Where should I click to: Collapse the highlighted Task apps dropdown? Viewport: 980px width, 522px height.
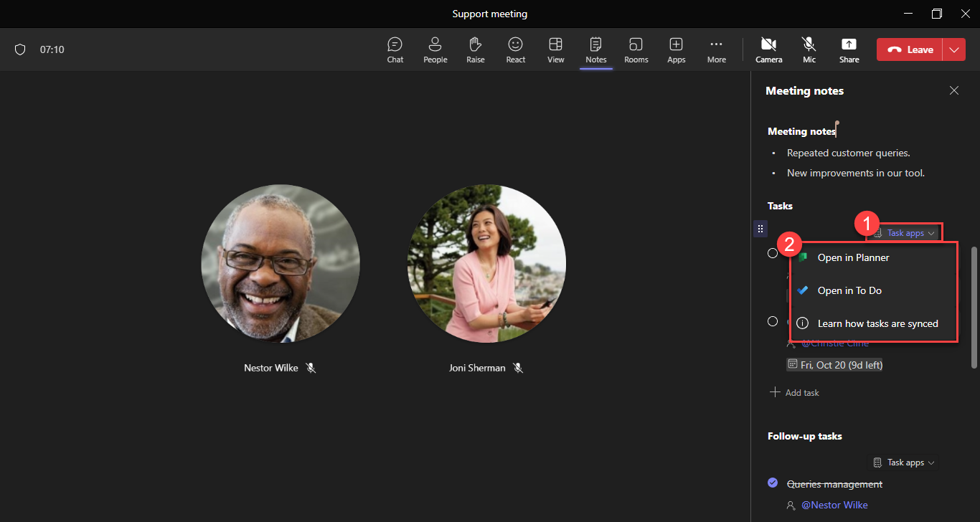[905, 233]
